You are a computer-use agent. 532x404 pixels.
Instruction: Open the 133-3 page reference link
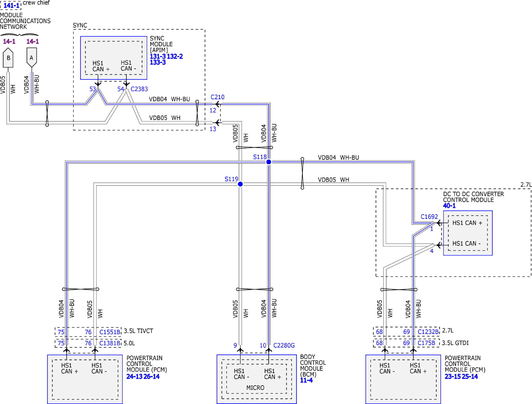point(158,62)
